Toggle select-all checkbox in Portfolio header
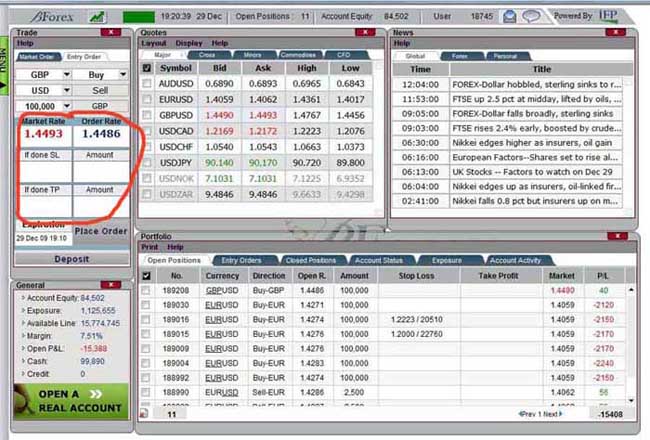Screen dimensions: 650x440 (146, 275)
